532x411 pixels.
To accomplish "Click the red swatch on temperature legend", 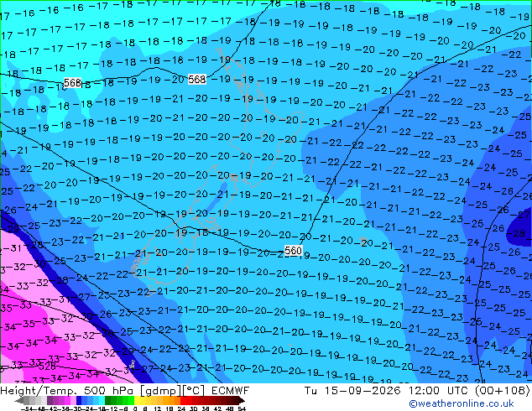I will pos(183,400).
